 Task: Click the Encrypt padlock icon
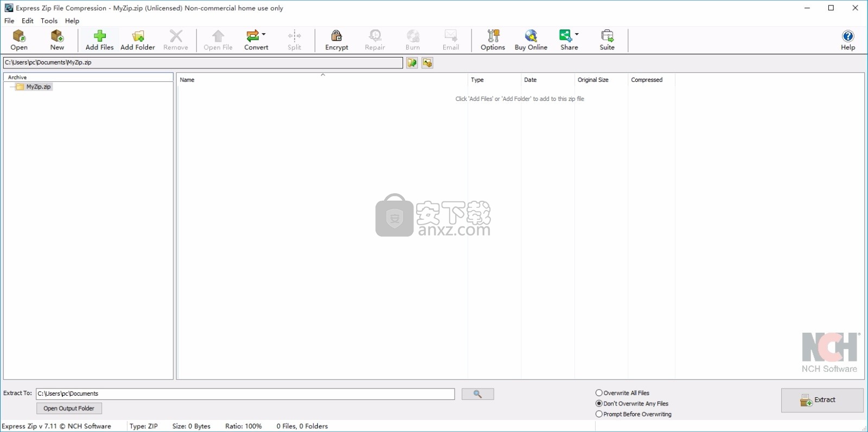(x=336, y=40)
